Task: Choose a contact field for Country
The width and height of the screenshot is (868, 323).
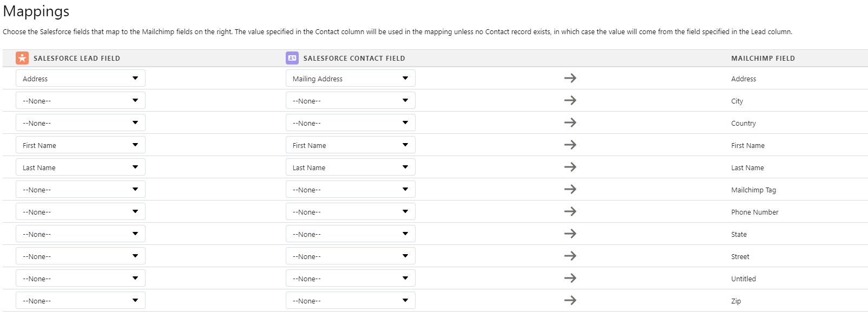Action: click(351, 122)
